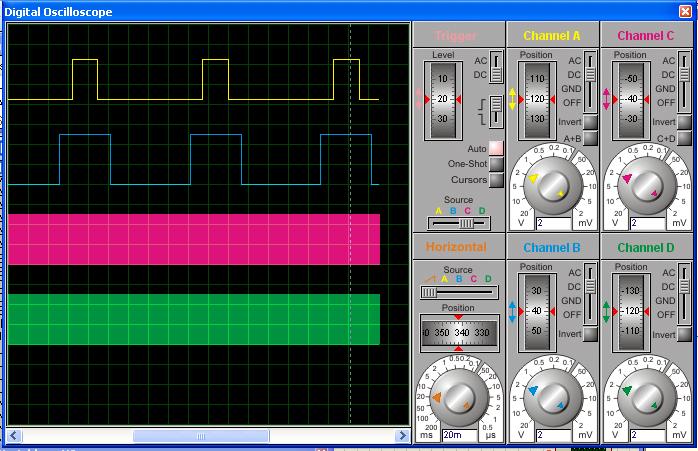The width and height of the screenshot is (698, 451).
Task: Click Channel A coupling switch
Action: (590, 82)
